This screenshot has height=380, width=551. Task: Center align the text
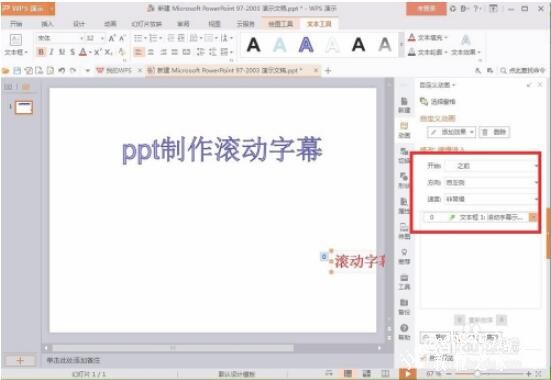point(151,52)
